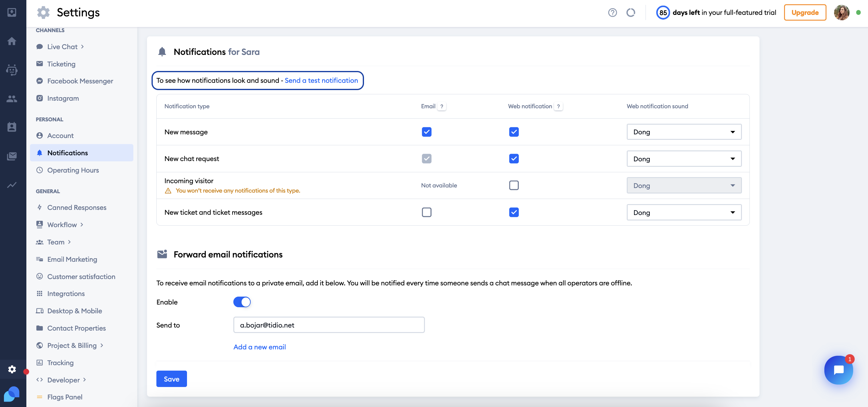Toggle forward email notifications enable switch
This screenshot has width=868, height=407.
242,302
